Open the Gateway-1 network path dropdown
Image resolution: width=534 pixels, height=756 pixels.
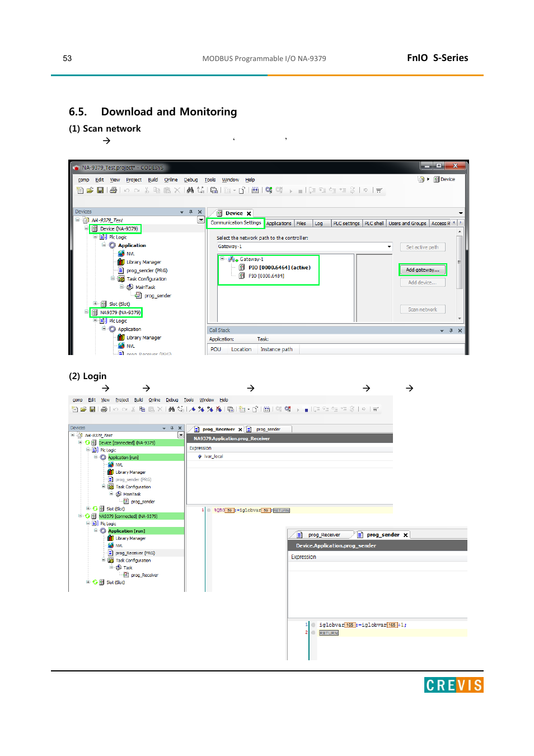click(x=389, y=246)
